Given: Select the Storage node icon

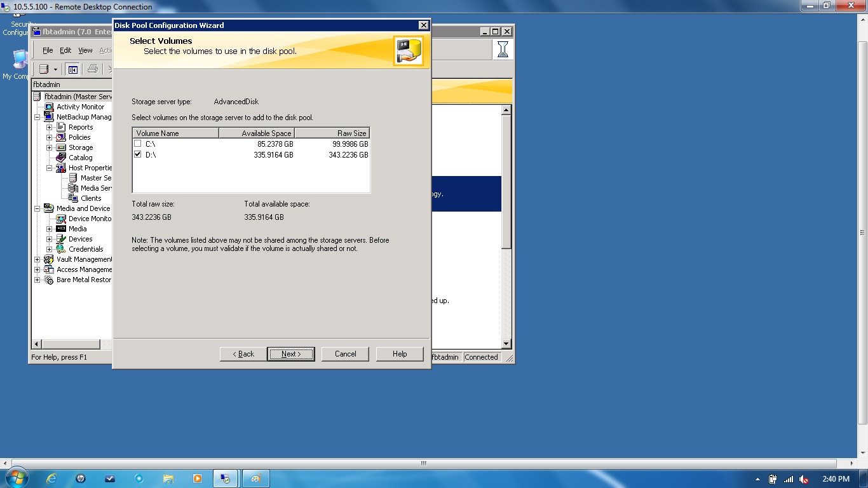Looking at the screenshot, I should tap(61, 147).
